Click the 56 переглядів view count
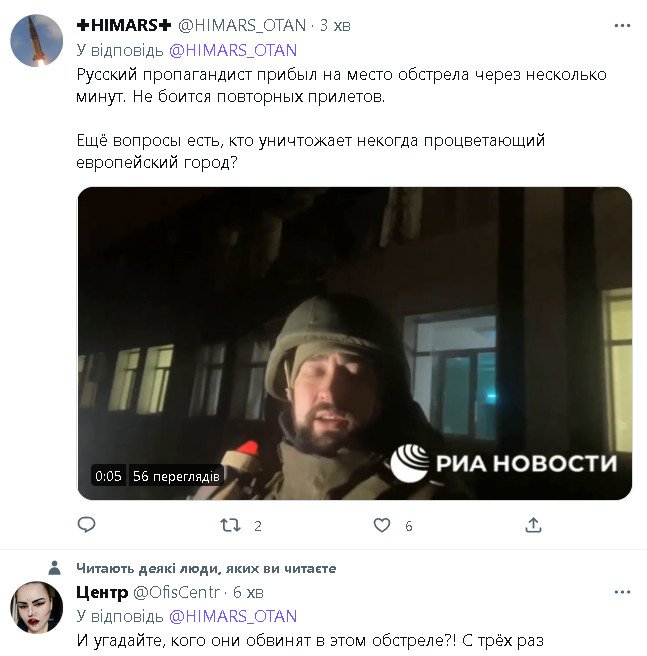The height and width of the screenshot is (656, 647). (x=176, y=476)
